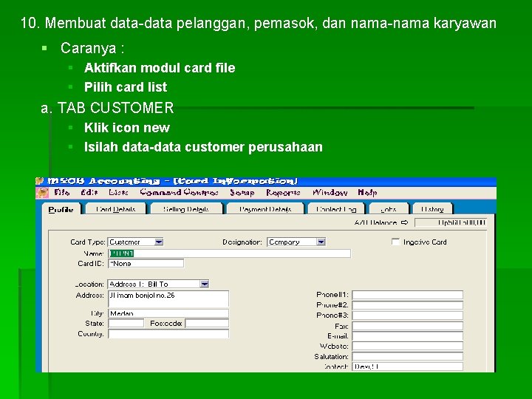Open the Reports menu
The height and width of the screenshot is (399, 532).
pyautogui.click(x=283, y=193)
